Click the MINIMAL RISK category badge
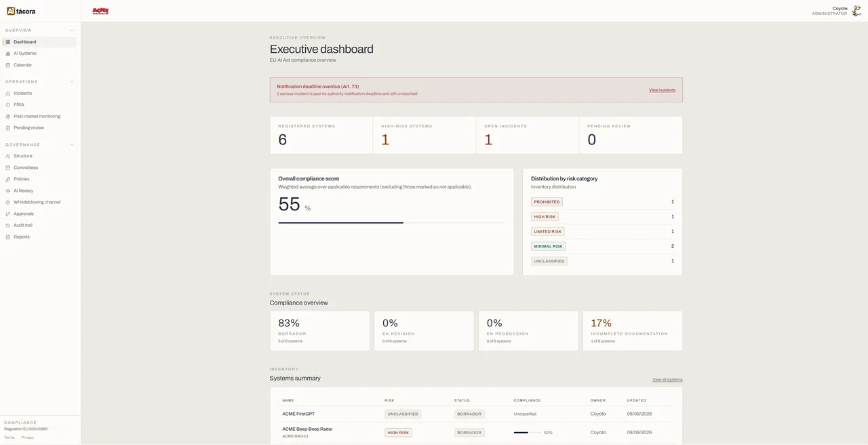 (548, 246)
